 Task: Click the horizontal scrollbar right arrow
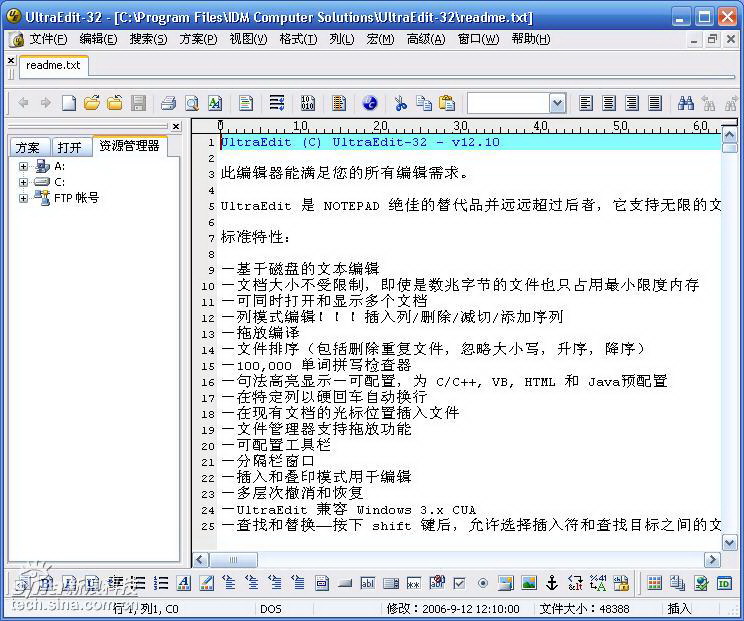coord(712,560)
